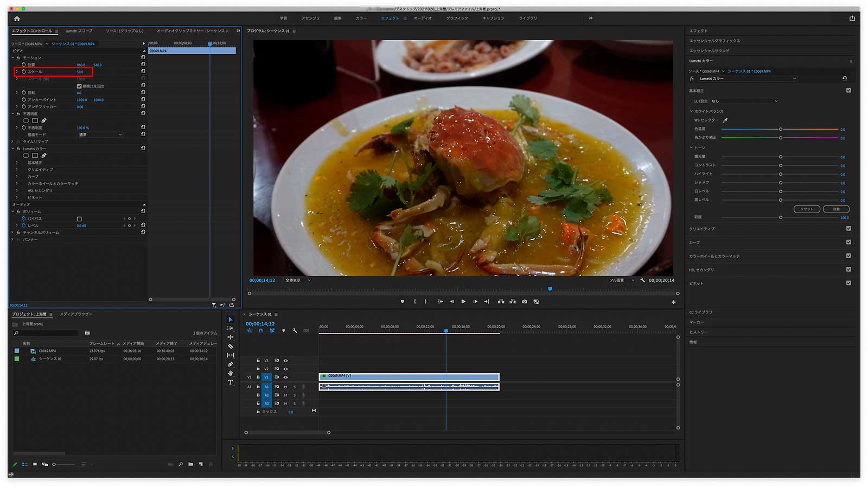Toggle the Bypass (バイパス) checkbox
Screen dimensions: 868x487
click(x=79, y=219)
